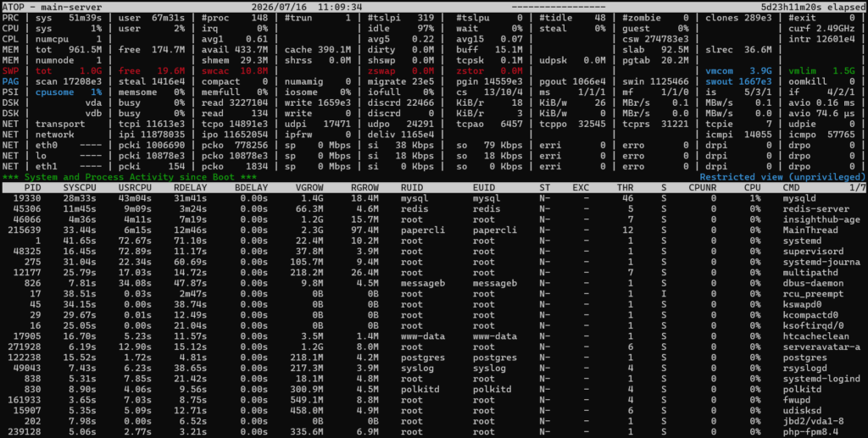Click the serveravatar-a process command
This screenshot has height=438, width=868.
pyautogui.click(x=821, y=347)
